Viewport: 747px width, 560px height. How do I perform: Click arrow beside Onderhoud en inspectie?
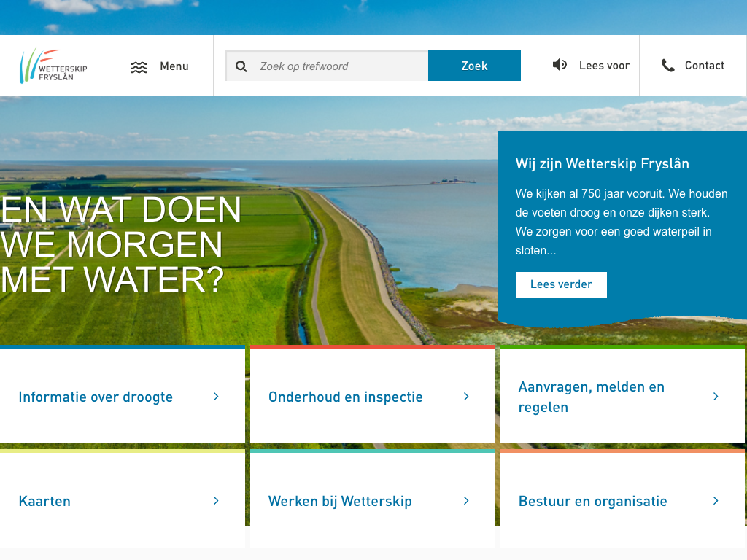466,397
